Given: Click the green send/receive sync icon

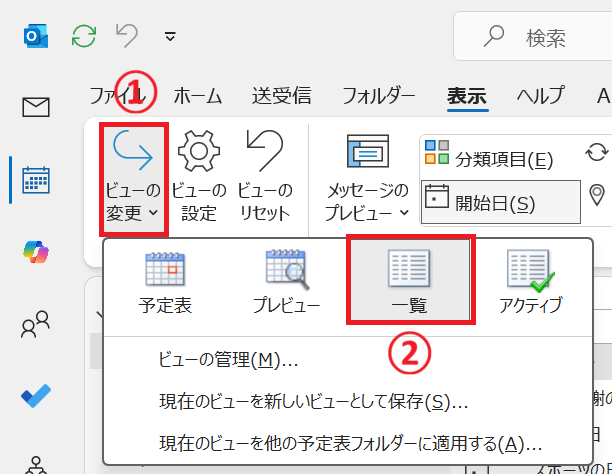Looking at the screenshot, I should point(84,36).
